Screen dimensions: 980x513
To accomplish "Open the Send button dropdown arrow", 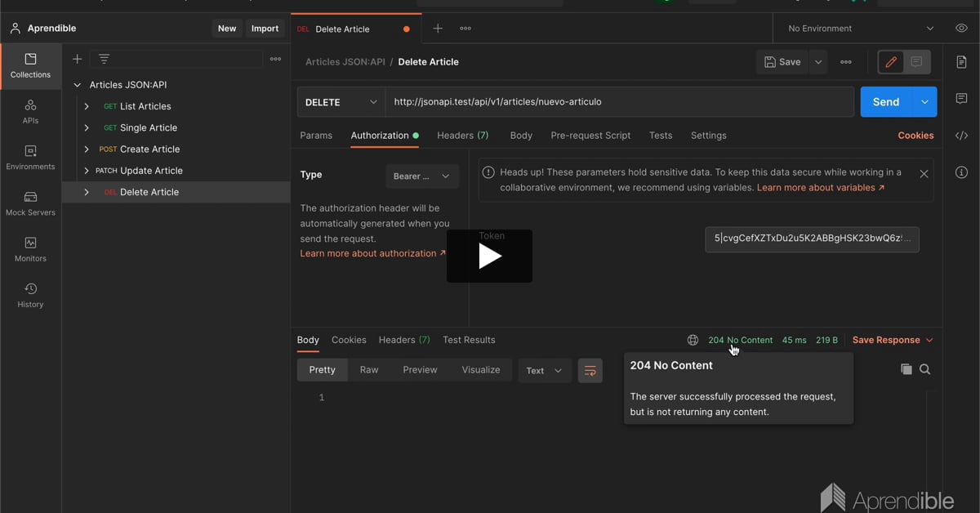I will tap(924, 102).
